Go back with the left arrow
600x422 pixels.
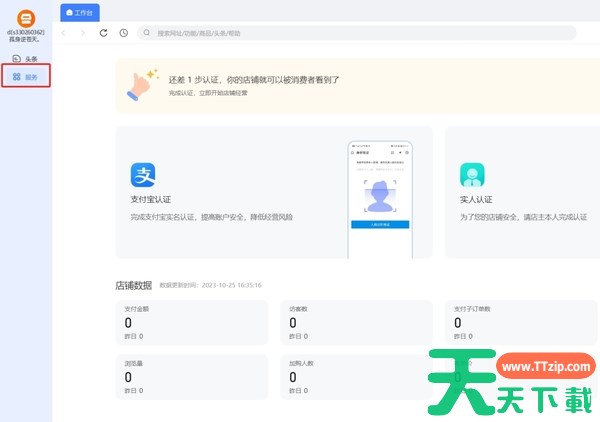(66, 33)
